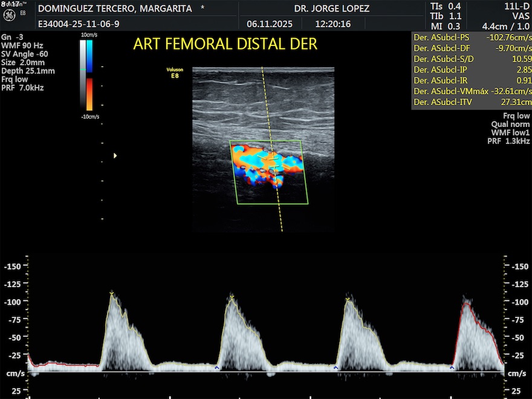Image resolution: width=532 pixels, height=399 pixels.
Task: Click the second blue end-diastolic caret marker
Action: pyautogui.click(x=336, y=367)
